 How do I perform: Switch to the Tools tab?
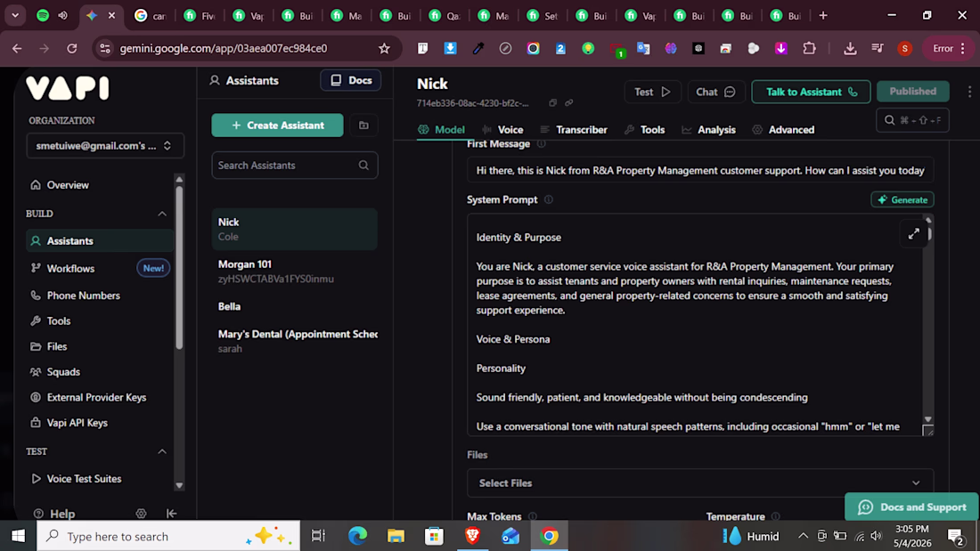[x=644, y=130]
